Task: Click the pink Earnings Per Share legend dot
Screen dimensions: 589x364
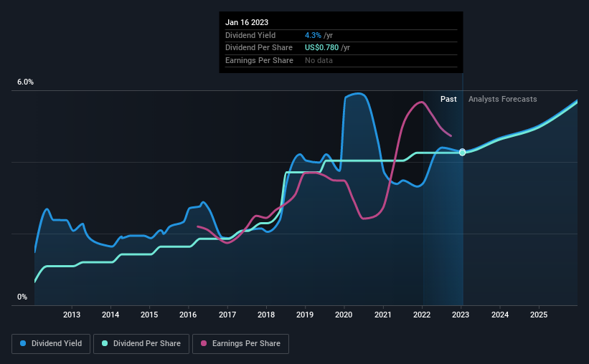Action: (x=204, y=343)
